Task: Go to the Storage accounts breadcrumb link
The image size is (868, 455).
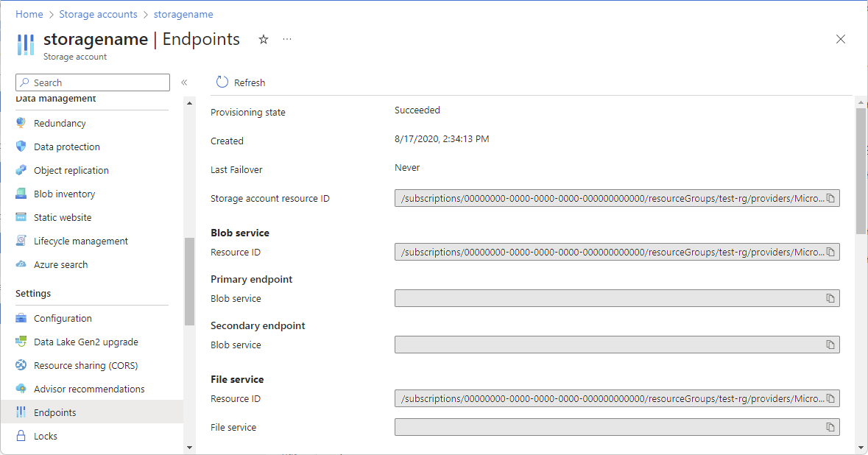Action: click(x=98, y=14)
